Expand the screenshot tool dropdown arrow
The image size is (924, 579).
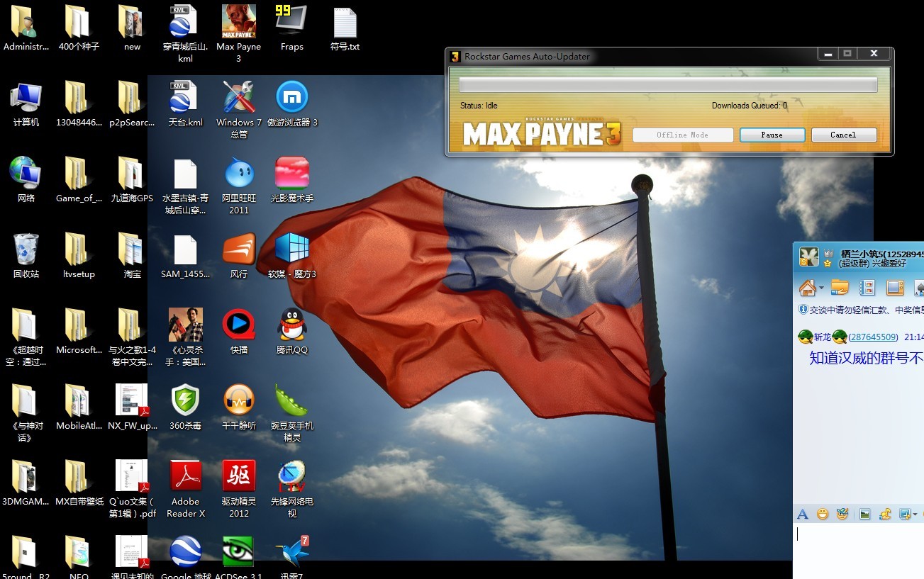(x=915, y=515)
